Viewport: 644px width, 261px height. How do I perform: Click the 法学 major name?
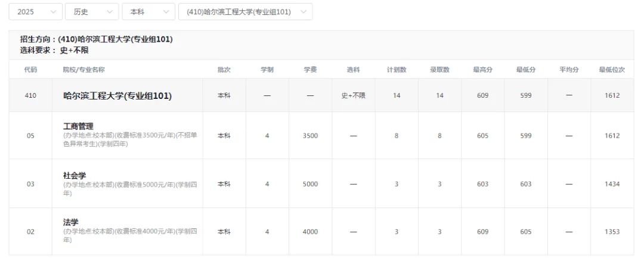(70, 222)
